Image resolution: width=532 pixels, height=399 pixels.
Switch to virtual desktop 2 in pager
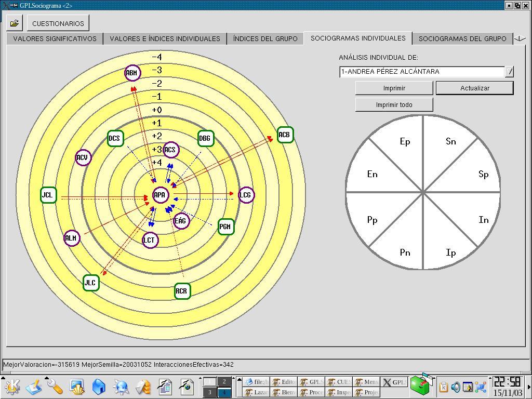(224, 382)
